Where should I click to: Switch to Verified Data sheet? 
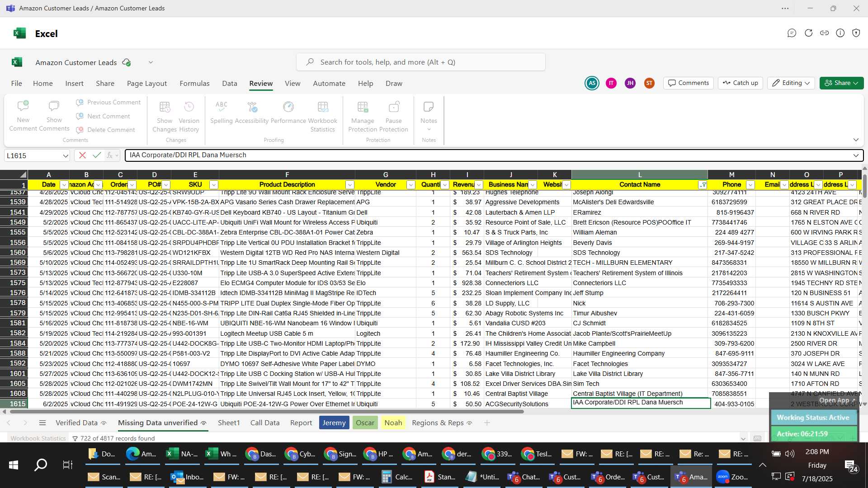(80, 423)
